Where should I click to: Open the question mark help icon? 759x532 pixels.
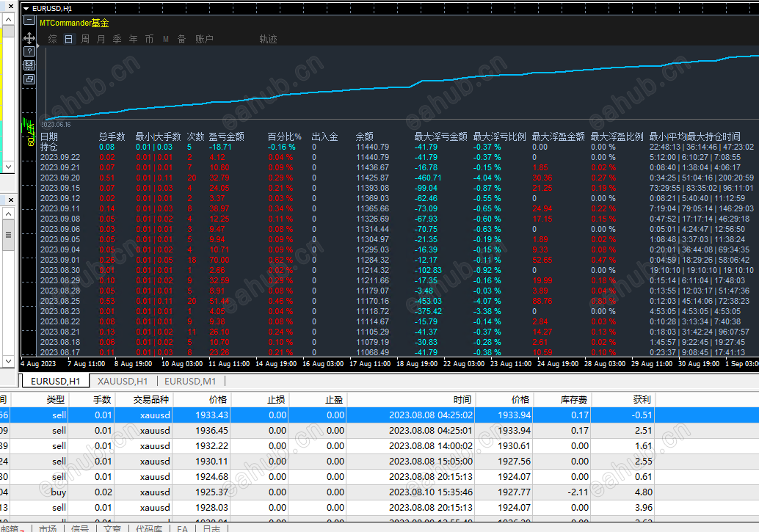[x=29, y=51]
